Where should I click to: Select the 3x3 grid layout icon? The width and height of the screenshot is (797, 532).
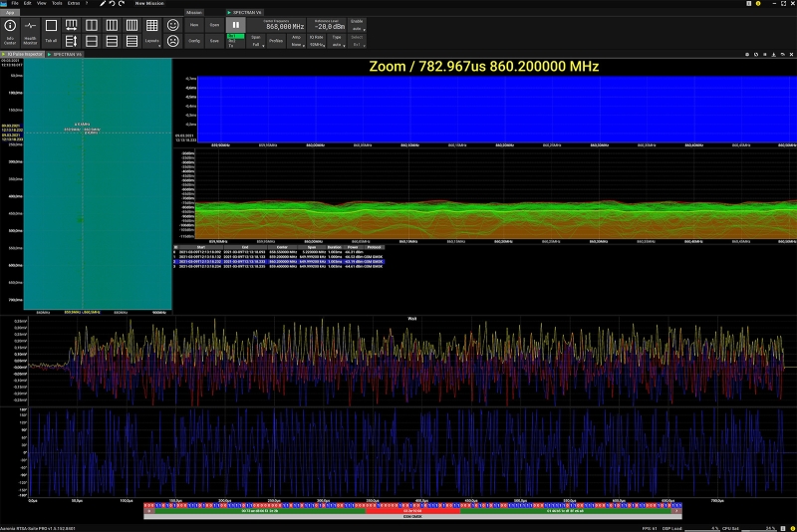[151, 25]
